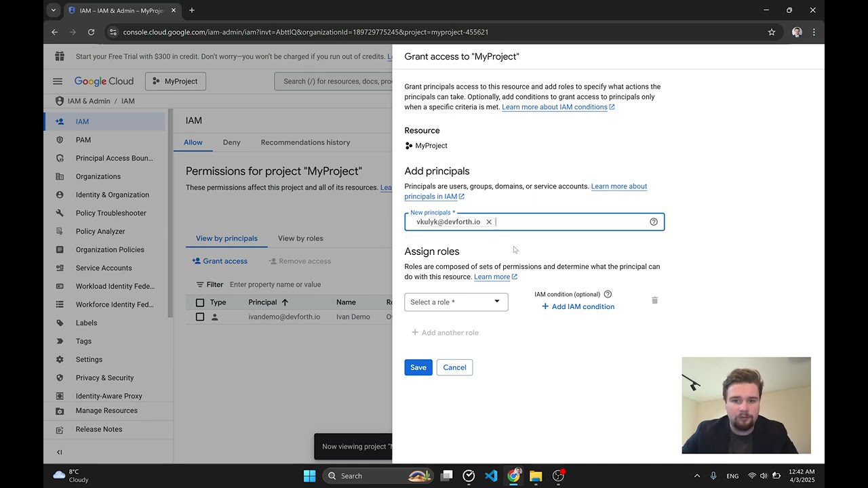Screen dimensions: 868x488
Task: Open Visual Studio Code from taskbar
Action: click(x=491, y=476)
